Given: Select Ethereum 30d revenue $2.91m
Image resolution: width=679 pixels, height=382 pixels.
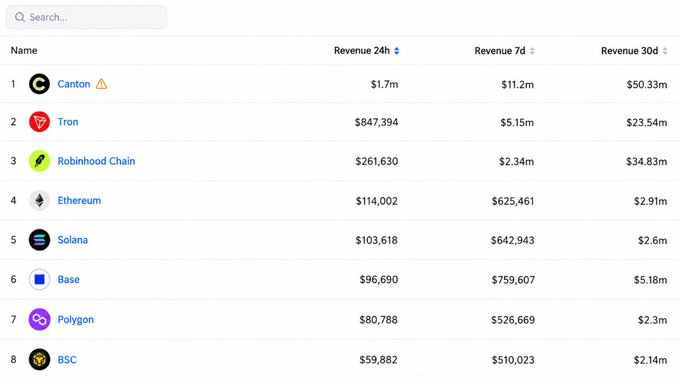Looking at the screenshot, I should pos(650,201).
